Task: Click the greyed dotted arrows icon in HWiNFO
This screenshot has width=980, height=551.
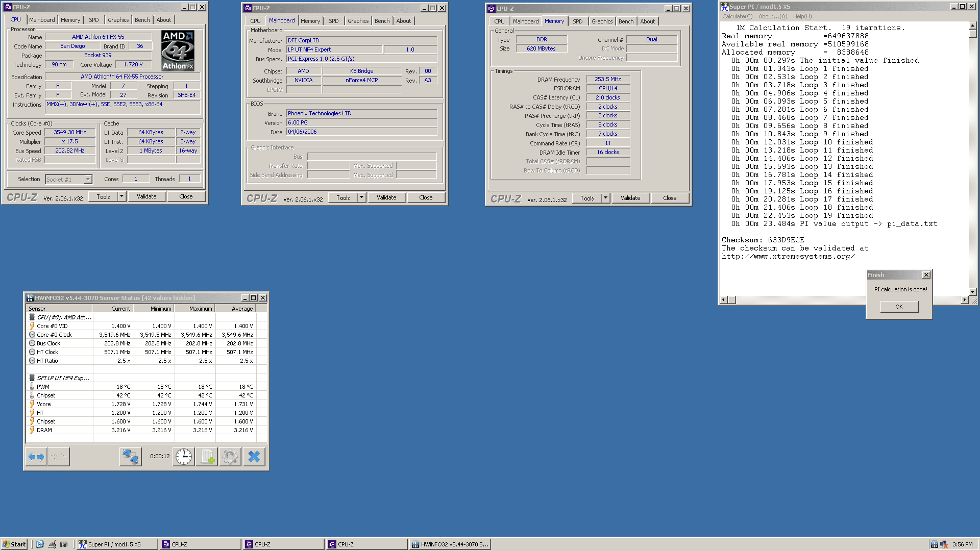Action: (59, 457)
